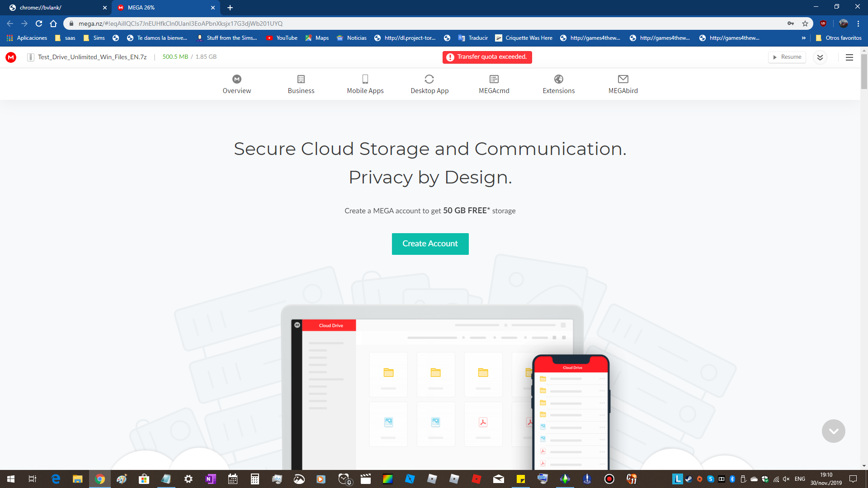Screen dimensions: 868x488
Task: Click the MEGA logo icon
Action: tap(11, 57)
